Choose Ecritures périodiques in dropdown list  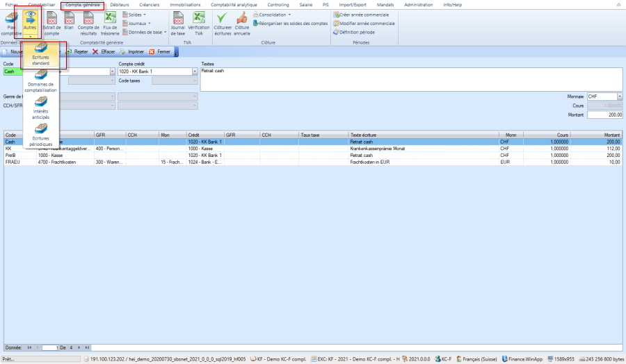[x=40, y=135]
